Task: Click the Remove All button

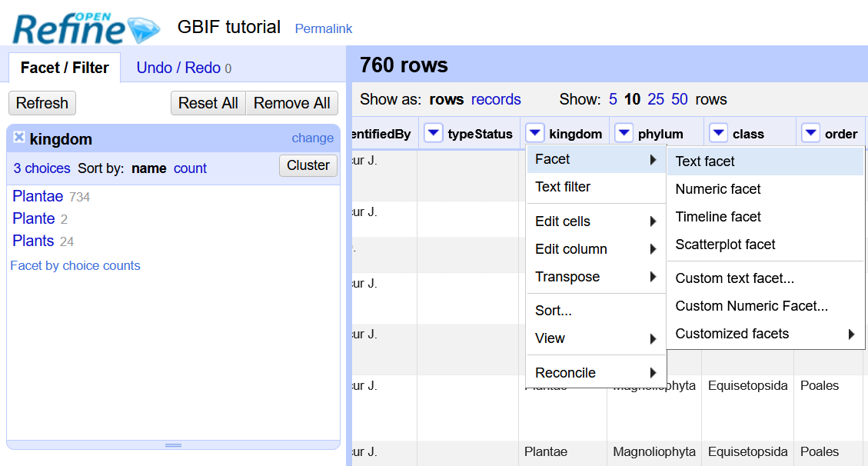Action: (291, 103)
